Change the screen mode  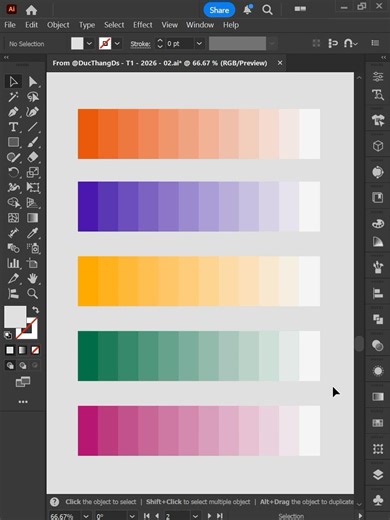coord(23,382)
